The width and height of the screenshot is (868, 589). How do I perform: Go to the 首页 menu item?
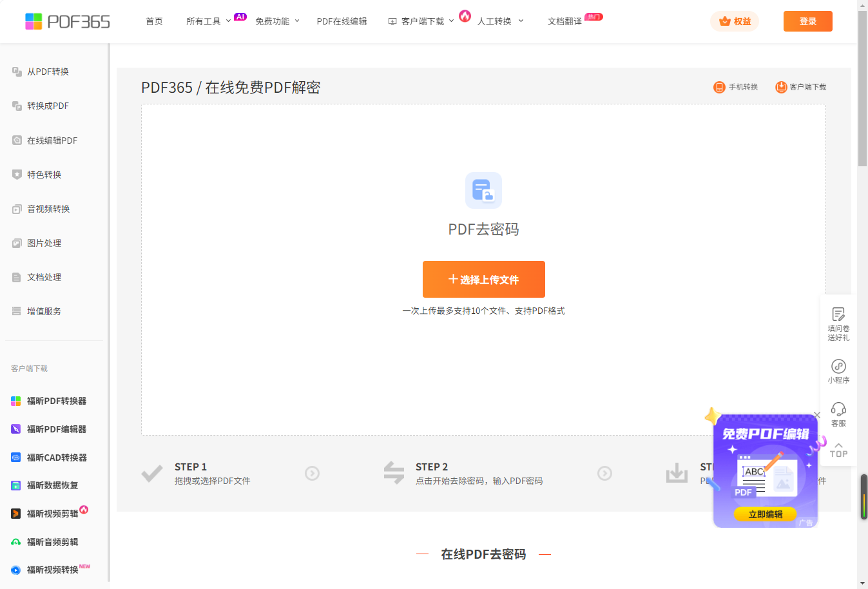click(x=154, y=21)
